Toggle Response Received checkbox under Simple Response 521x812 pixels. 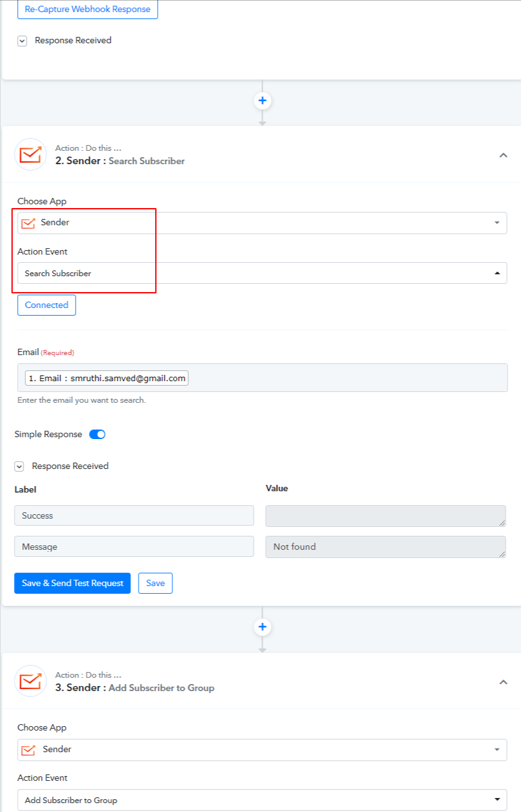point(20,466)
